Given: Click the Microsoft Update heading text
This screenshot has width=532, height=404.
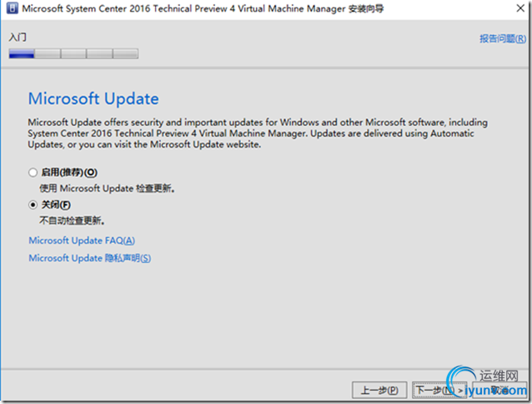Looking at the screenshot, I should pyautogui.click(x=93, y=98).
